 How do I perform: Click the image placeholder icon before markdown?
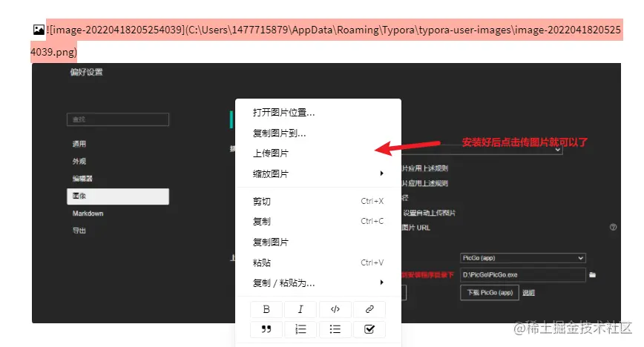(x=39, y=30)
